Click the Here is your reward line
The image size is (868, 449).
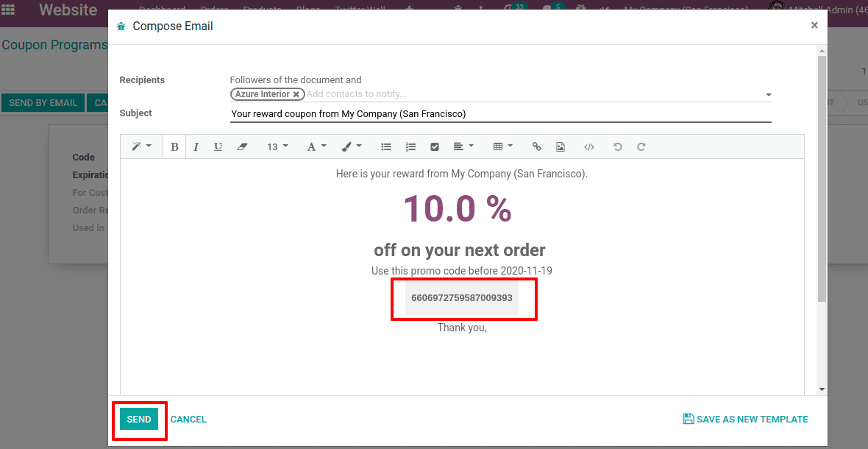(462, 174)
